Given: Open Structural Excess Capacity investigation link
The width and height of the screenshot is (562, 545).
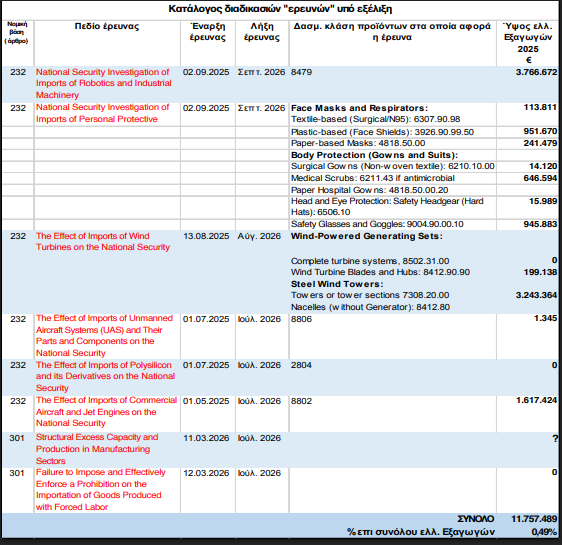Looking at the screenshot, I should click(97, 449).
